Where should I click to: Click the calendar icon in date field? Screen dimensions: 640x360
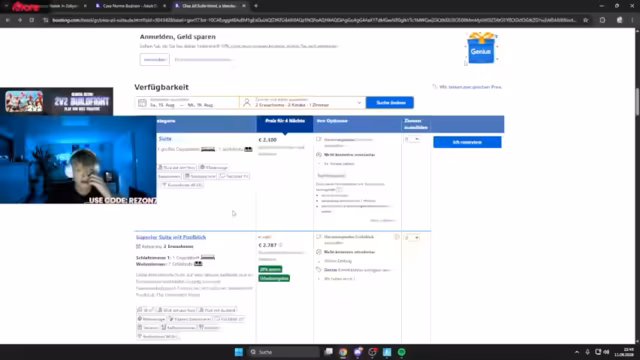(x=142, y=102)
